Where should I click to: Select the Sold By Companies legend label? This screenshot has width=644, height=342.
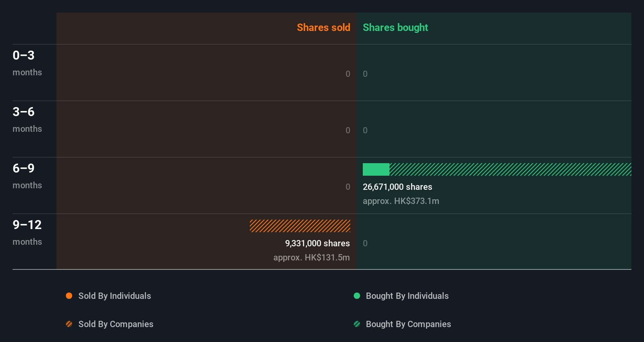click(116, 324)
